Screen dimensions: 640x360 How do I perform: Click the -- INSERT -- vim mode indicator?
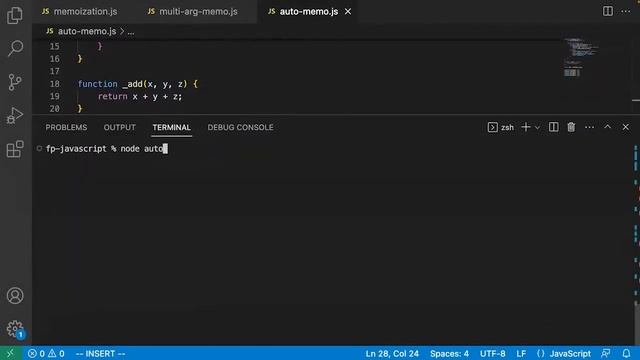(x=100, y=353)
